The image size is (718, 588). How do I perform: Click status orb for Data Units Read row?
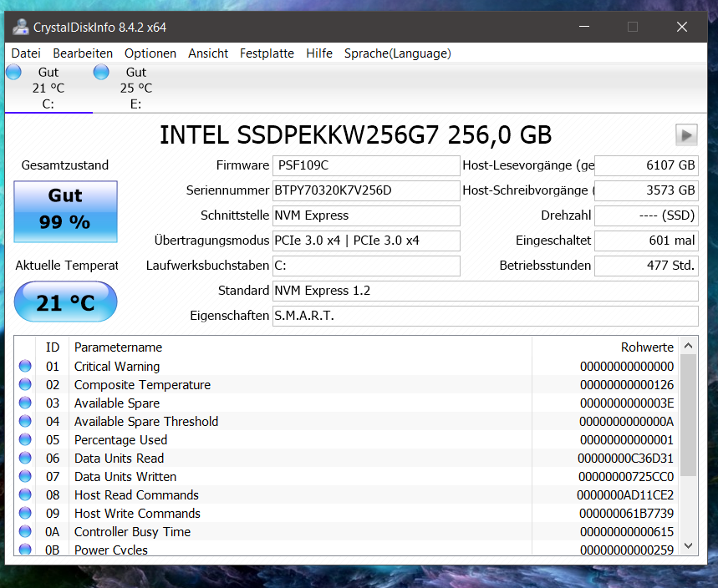click(25, 458)
